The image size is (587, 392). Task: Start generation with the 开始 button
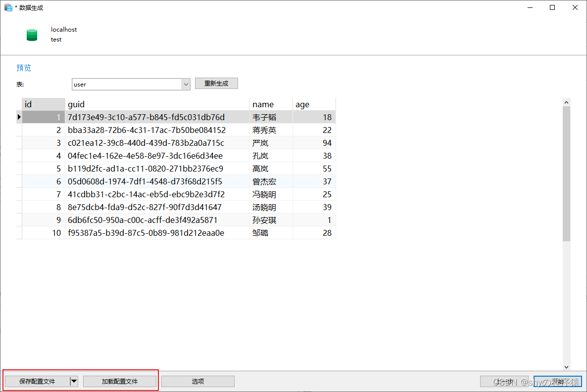558,381
